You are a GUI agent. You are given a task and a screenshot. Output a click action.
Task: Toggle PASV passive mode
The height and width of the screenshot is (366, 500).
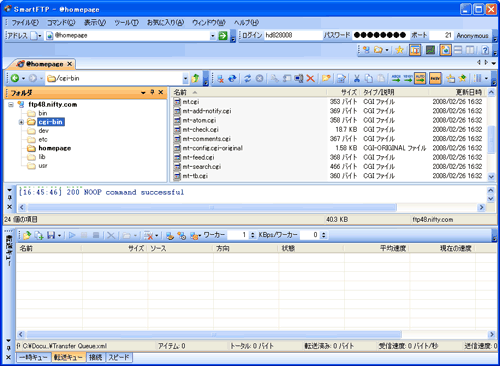click(435, 78)
